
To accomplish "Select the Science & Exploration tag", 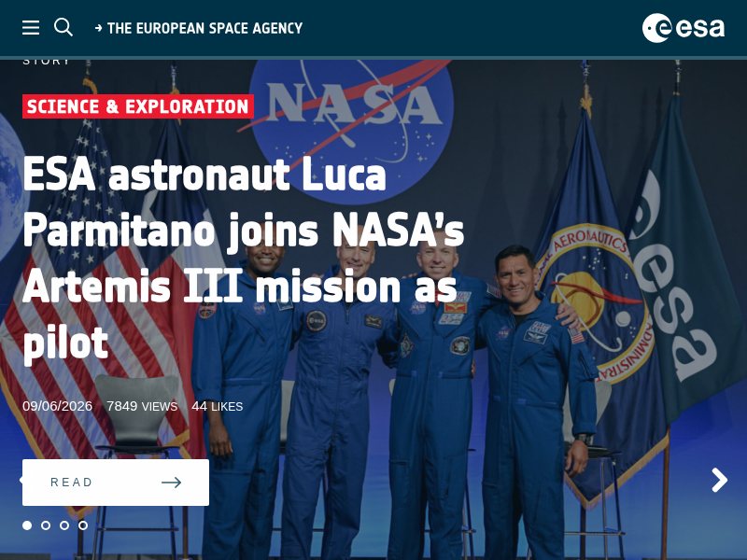I will point(137,106).
